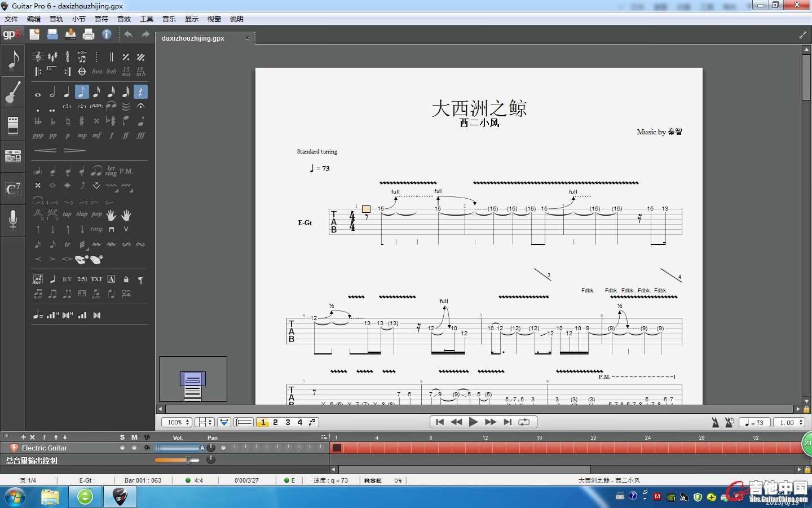
Task: Set the tempo value field showing 73
Action: [754, 422]
